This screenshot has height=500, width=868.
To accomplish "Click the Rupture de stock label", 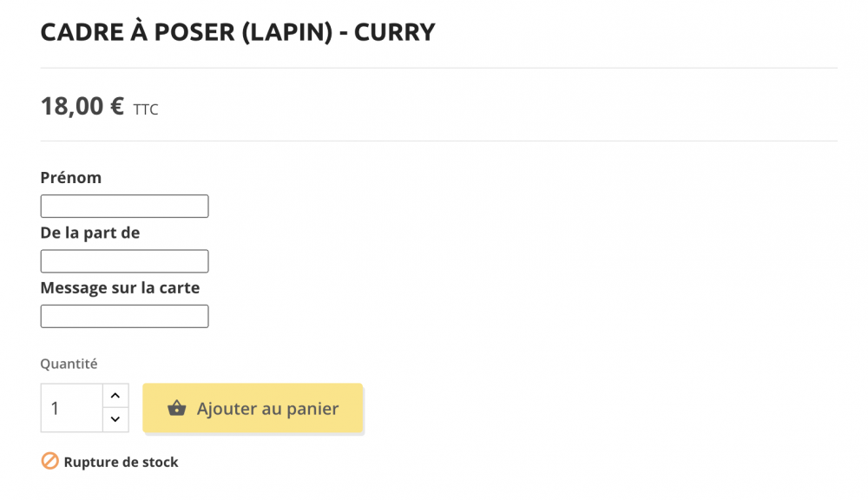I will point(119,461).
